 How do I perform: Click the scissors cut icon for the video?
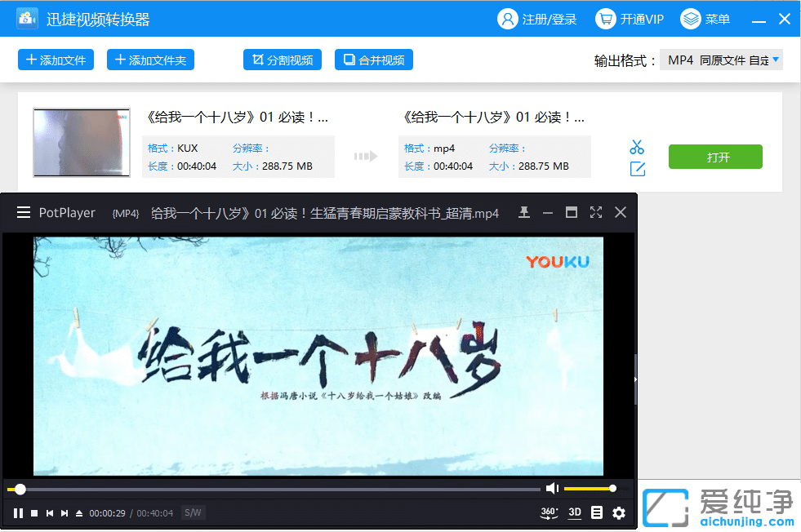click(x=637, y=147)
